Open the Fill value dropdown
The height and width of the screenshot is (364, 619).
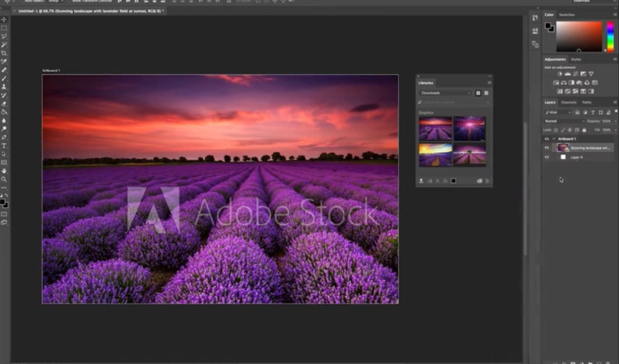pyautogui.click(x=615, y=130)
